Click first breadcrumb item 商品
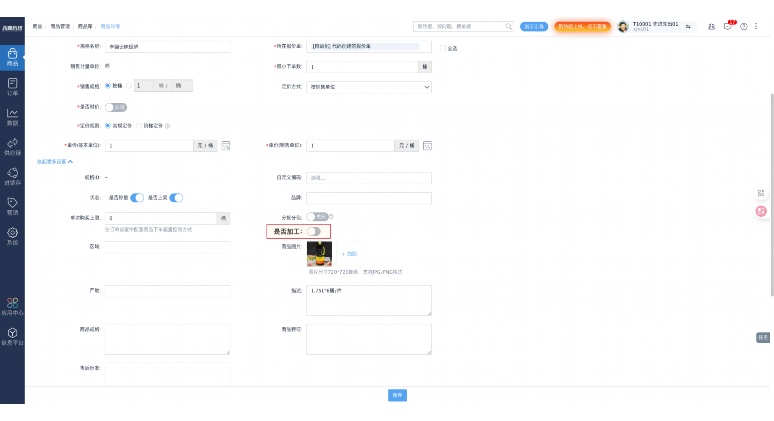Viewport: 774px width, 421px height. point(37,27)
